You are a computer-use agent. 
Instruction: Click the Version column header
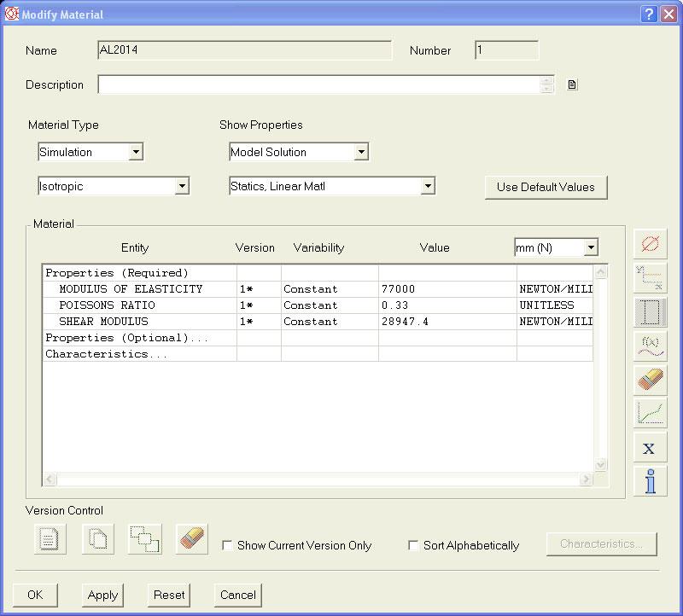pyautogui.click(x=254, y=247)
